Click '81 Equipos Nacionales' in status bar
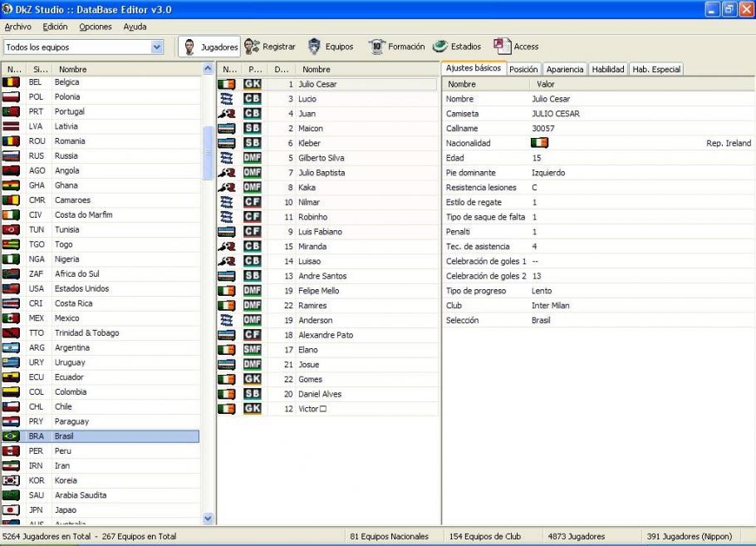 (389, 536)
